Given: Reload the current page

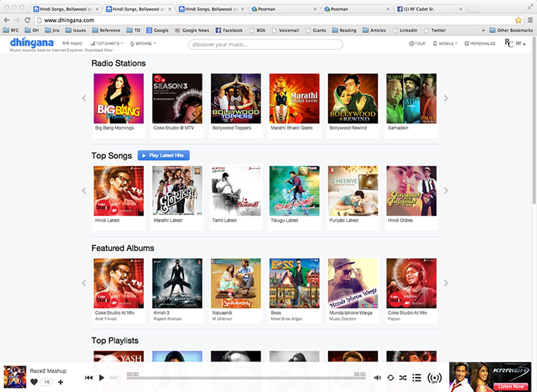Looking at the screenshot, I should pos(28,20).
